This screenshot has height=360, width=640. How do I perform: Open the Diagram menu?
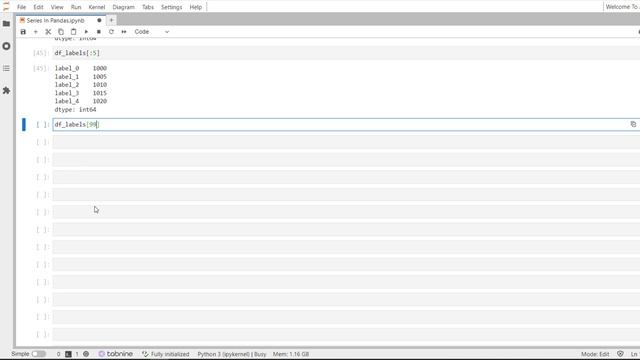pyautogui.click(x=123, y=7)
